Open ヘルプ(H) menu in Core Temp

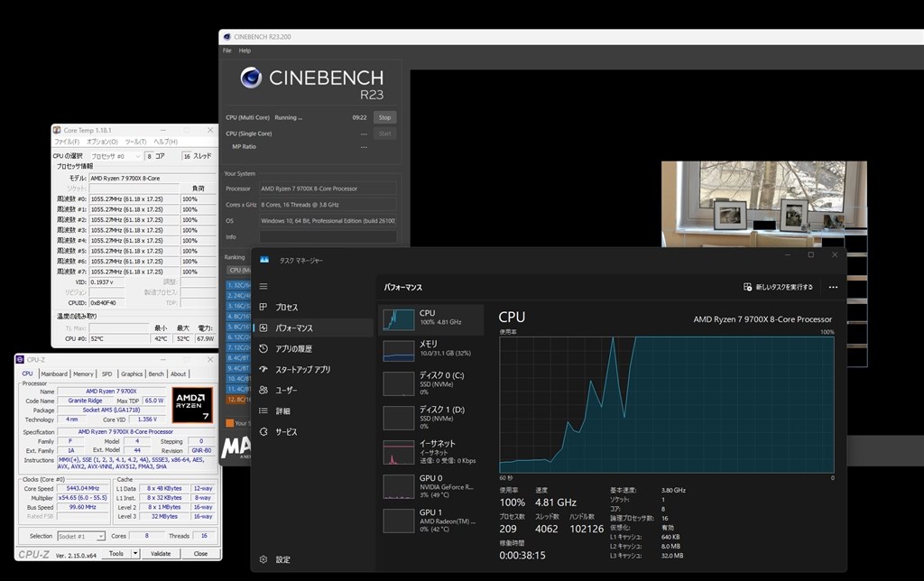166,142
